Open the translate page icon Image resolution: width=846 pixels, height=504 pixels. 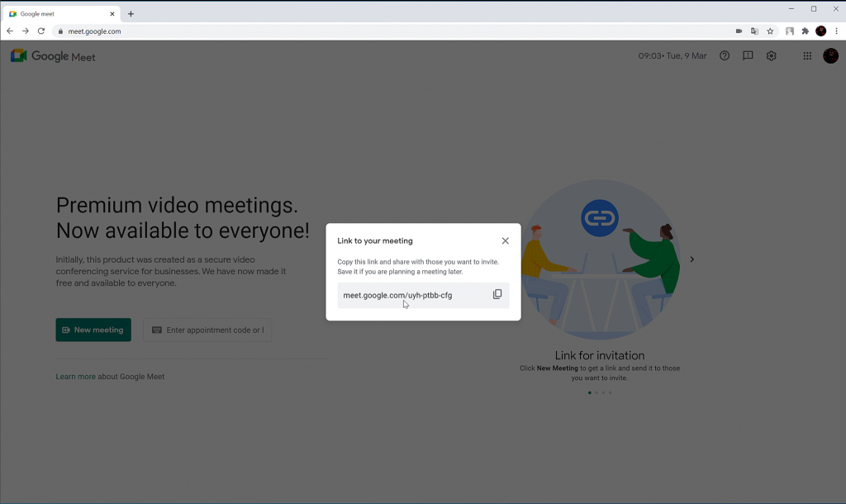tap(754, 31)
